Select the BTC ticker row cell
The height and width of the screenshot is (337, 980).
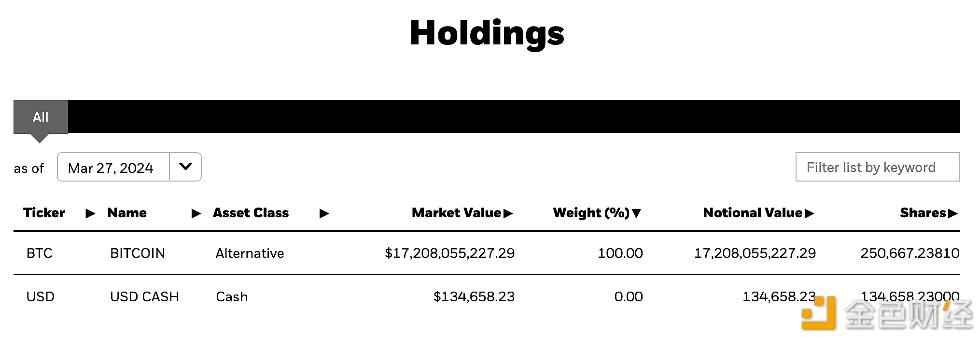(40, 253)
